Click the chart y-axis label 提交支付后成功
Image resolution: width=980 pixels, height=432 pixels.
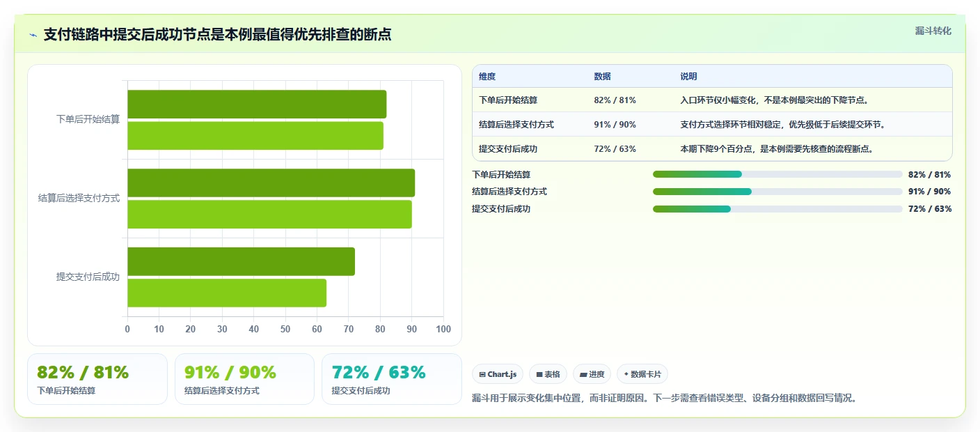coord(88,277)
